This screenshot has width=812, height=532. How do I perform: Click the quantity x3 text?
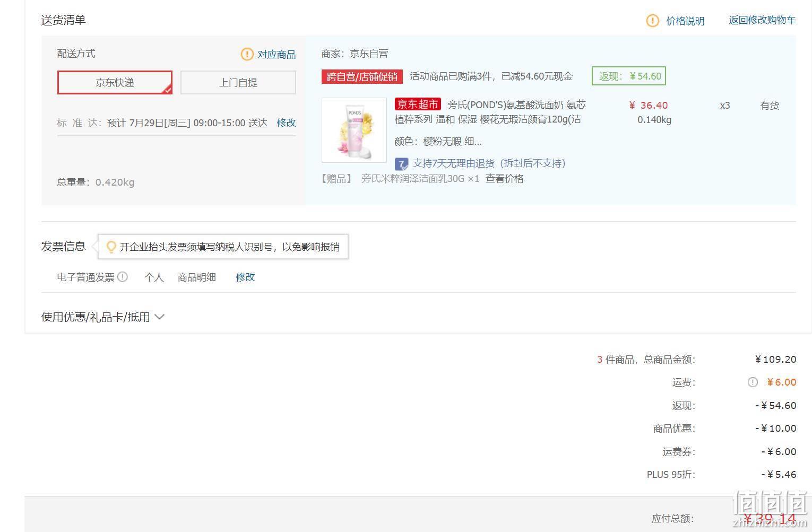[725, 106]
